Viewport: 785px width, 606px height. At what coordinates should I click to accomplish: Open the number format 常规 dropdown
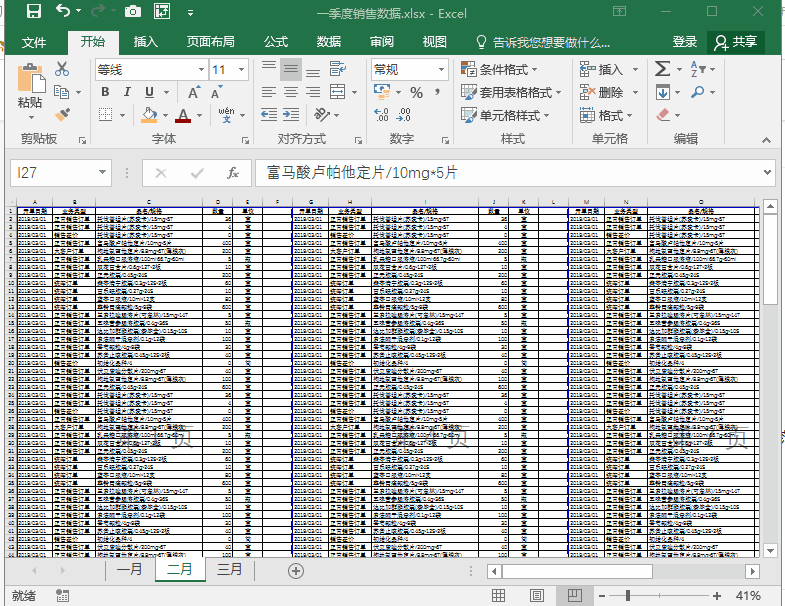coord(441,70)
